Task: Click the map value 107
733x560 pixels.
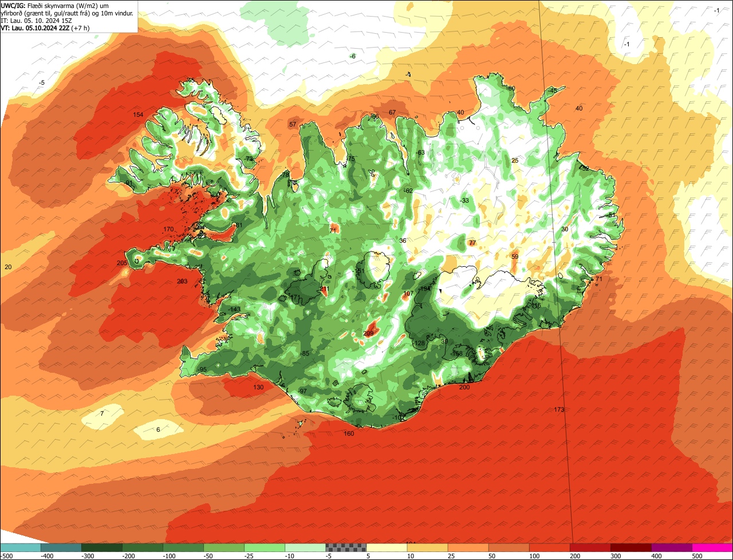Action: tap(408, 294)
